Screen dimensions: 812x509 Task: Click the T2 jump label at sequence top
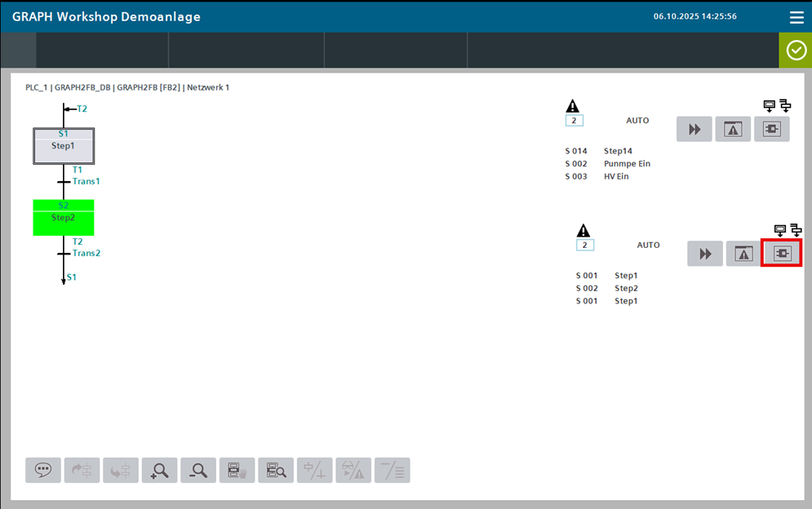tap(82, 108)
